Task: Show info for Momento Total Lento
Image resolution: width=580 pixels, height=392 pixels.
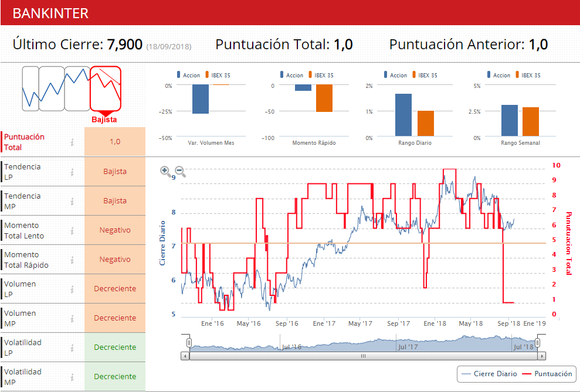Action: pyautogui.click(x=73, y=230)
